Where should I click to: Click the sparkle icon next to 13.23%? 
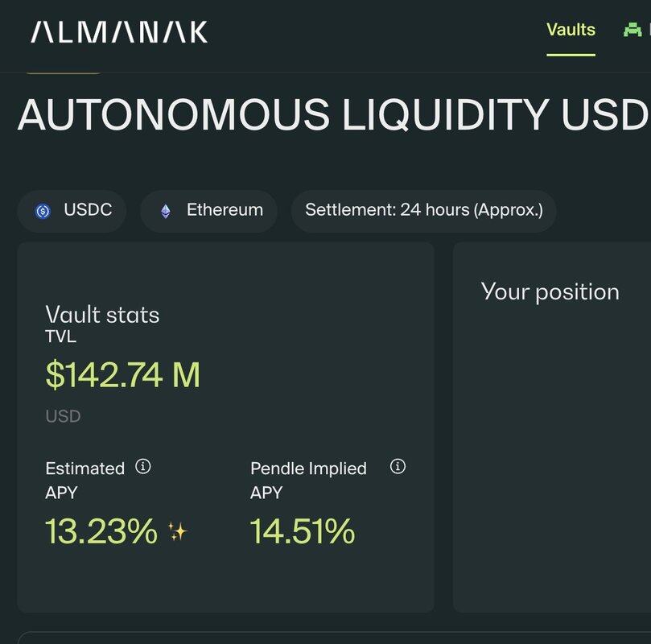pos(177,531)
